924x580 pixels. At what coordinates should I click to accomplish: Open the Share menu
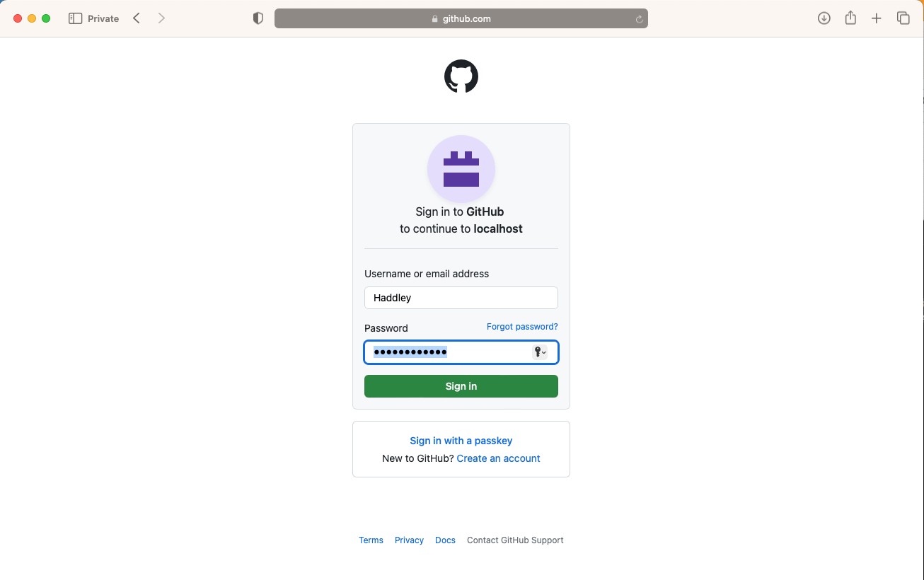coord(850,18)
